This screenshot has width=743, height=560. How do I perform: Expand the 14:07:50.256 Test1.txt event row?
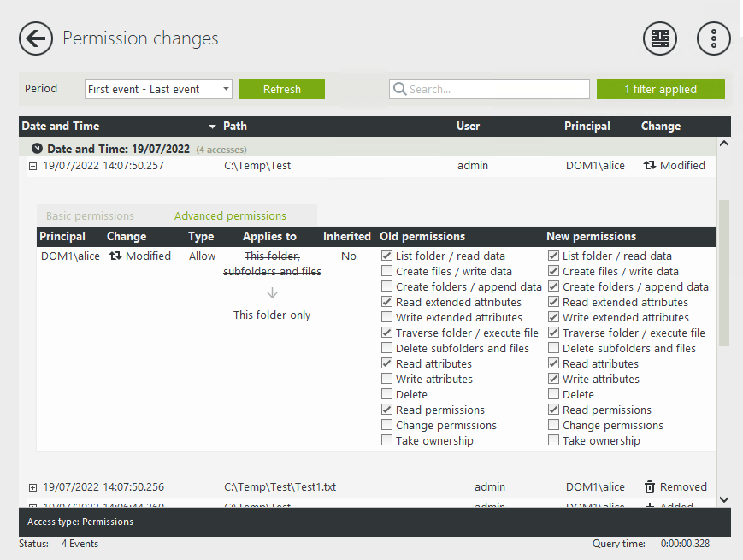pyautogui.click(x=33, y=487)
